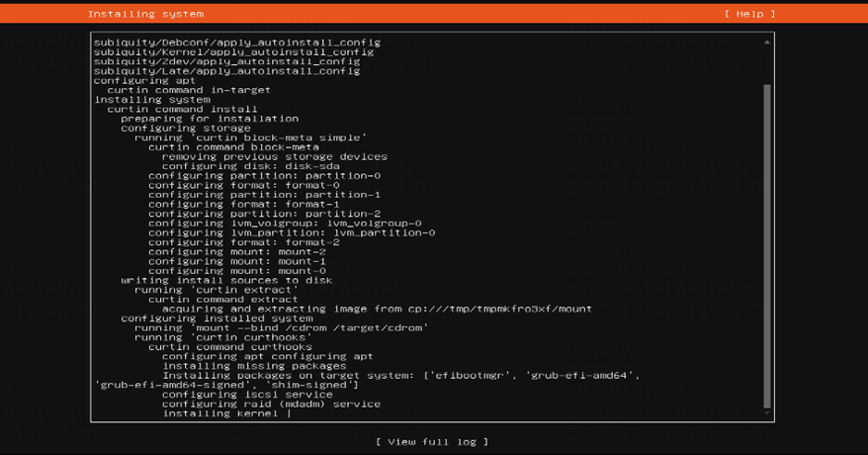Select the 'configuring apt' top-level line
868x455 pixels.
pos(144,81)
